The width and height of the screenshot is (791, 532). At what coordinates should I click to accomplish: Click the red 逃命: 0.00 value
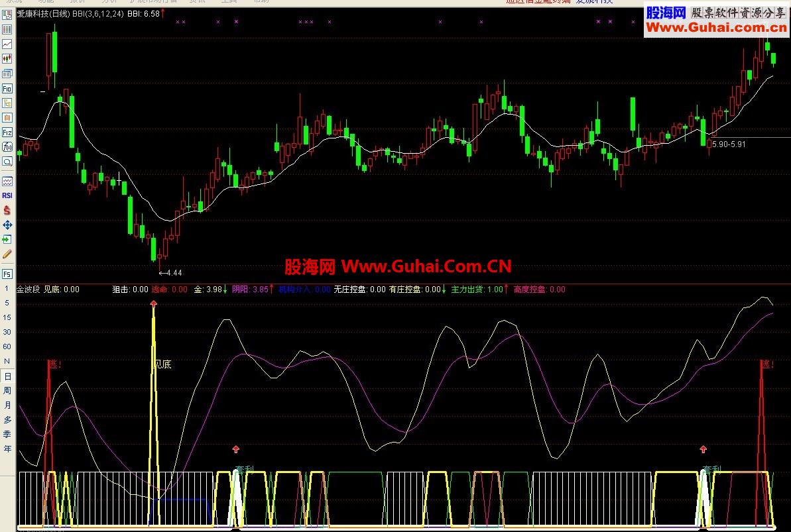pyautogui.click(x=170, y=290)
